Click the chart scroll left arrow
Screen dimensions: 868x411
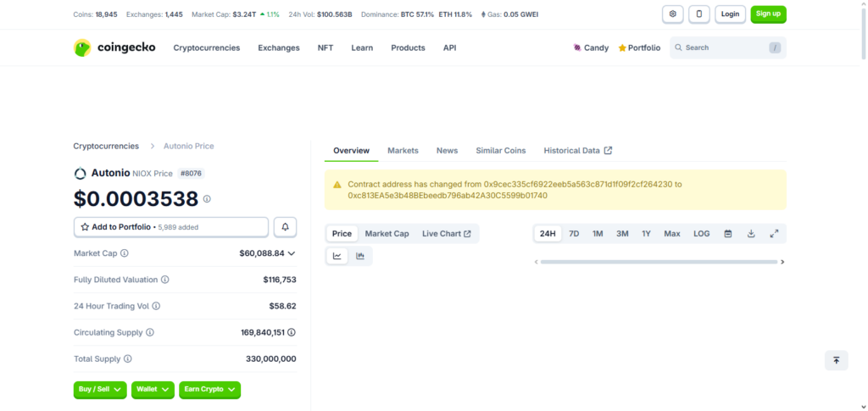[537, 262]
